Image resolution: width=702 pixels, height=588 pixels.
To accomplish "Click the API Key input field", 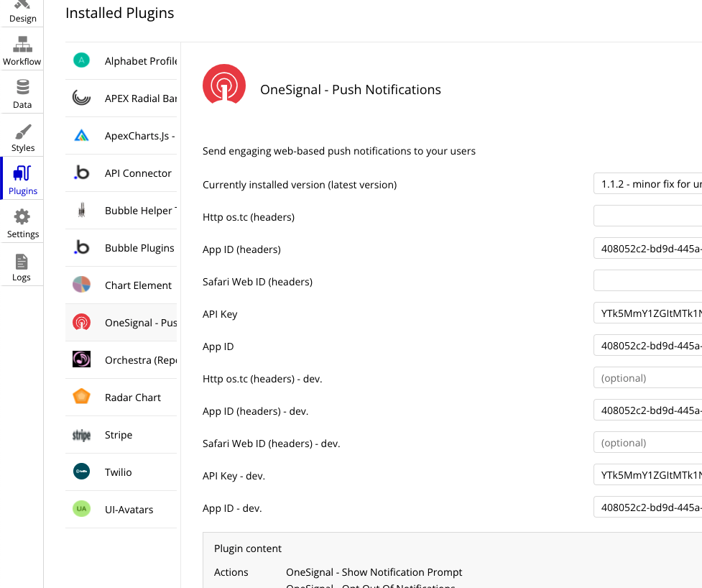I will 647,314.
